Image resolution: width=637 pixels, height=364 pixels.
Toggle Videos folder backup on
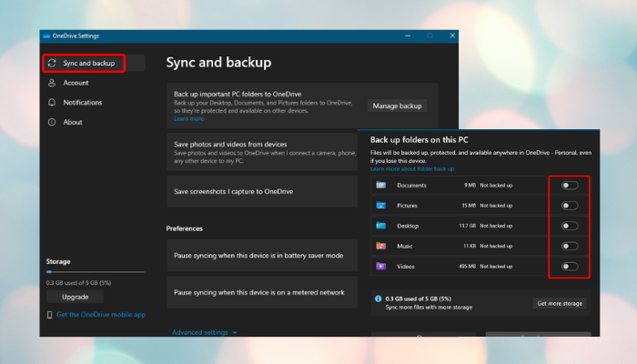[569, 266]
